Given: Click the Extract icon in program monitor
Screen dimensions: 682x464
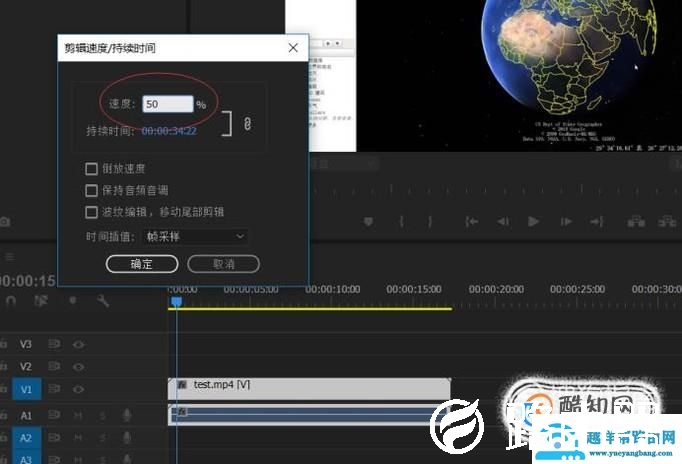Looking at the screenshot, I should pyautogui.click(x=667, y=222).
